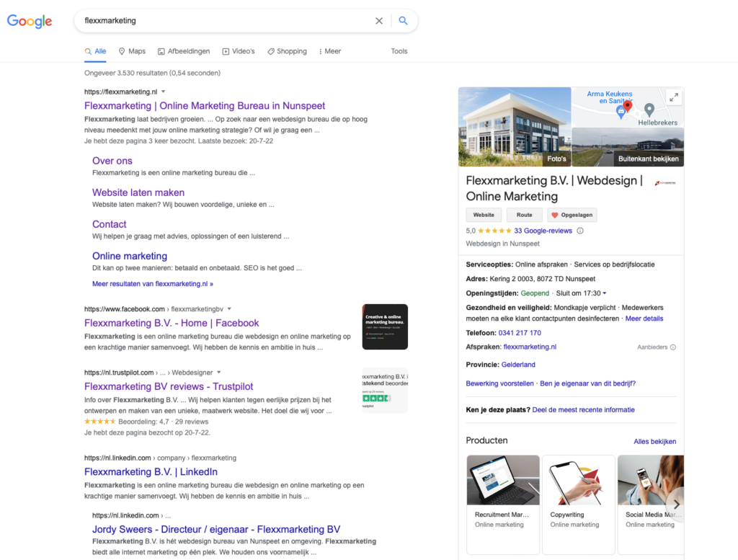Open dropdown arrow beside Trustpilot result URL
Viewport: 738px width, 560px height.
click(219, 372)
